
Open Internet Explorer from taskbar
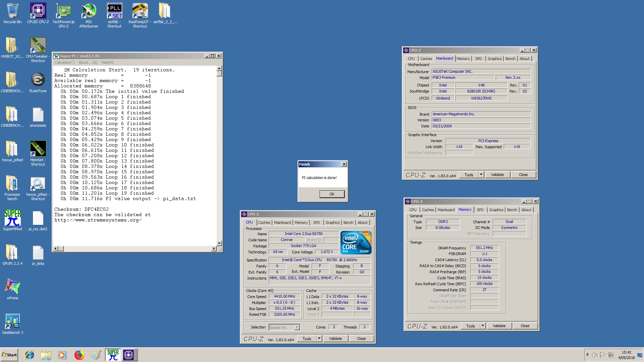[x=30, y=355]
